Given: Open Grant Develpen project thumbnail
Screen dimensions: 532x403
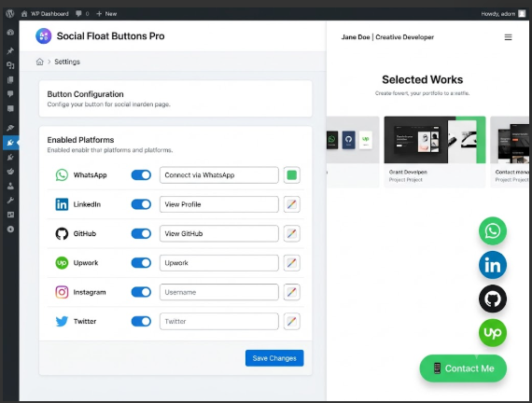Looking at the screenshot, I should coord(435,140).
